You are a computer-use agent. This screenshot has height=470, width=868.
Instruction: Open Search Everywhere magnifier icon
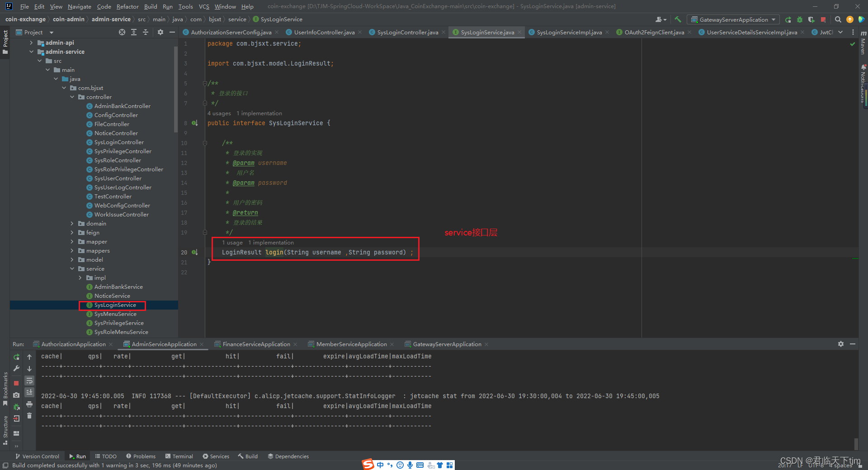coord(838,19)
